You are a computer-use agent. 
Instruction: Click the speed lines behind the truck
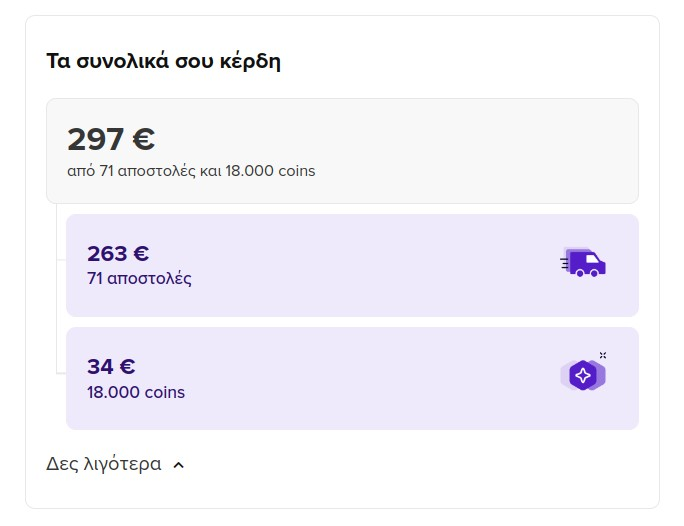pos(565,263)
